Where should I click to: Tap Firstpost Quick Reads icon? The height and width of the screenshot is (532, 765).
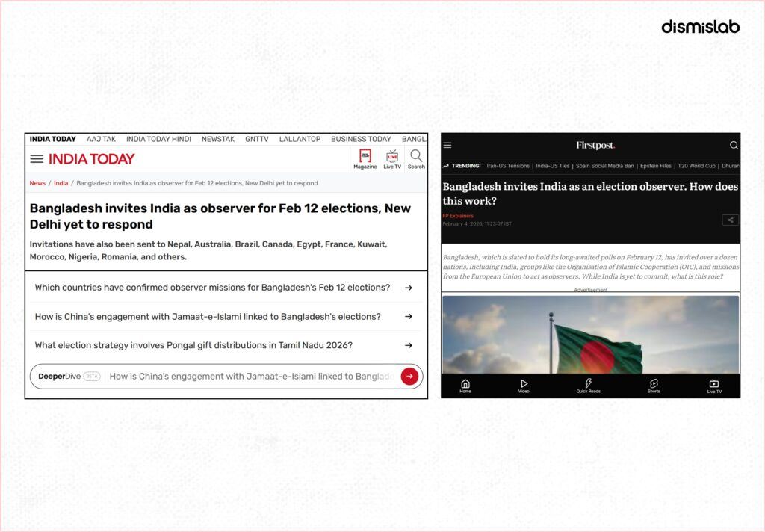coord(589,386)
